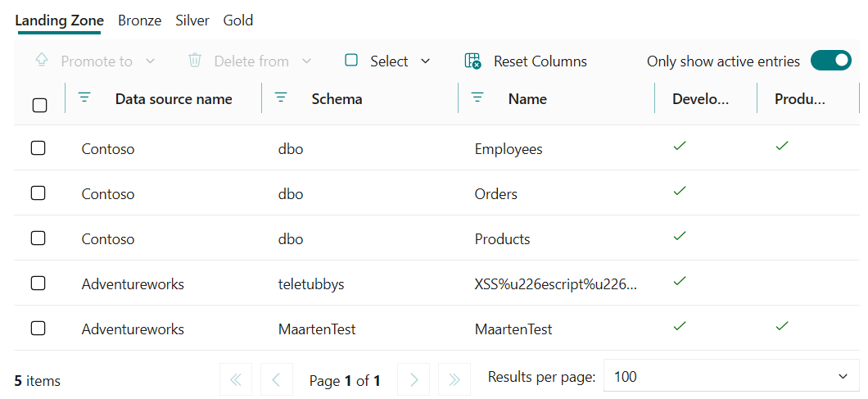Click the Reset Columns table icon
This screenshot has width=868, height=399.
click(x=472, y=61)
